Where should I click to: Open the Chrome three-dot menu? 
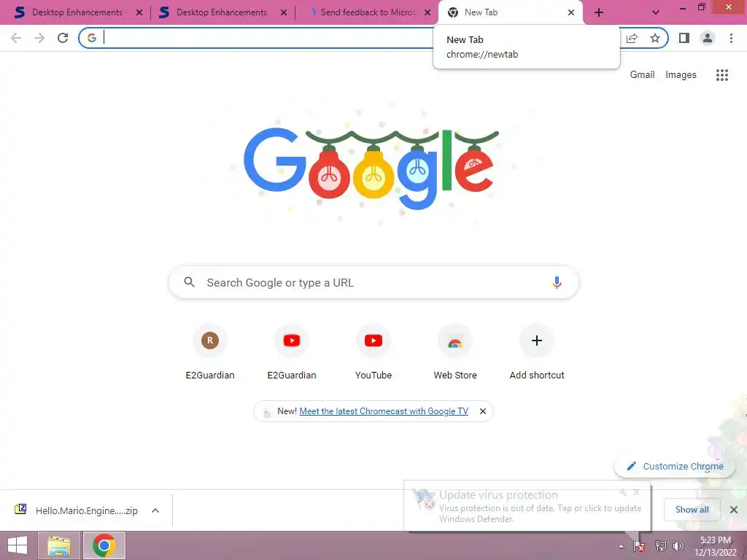coord(731,38)
